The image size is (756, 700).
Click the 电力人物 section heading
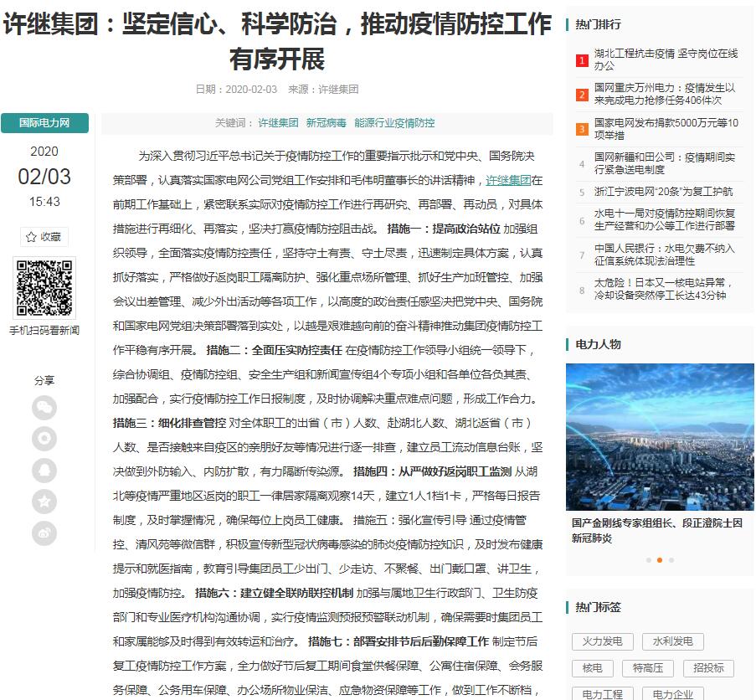click(x=598, y=344)
